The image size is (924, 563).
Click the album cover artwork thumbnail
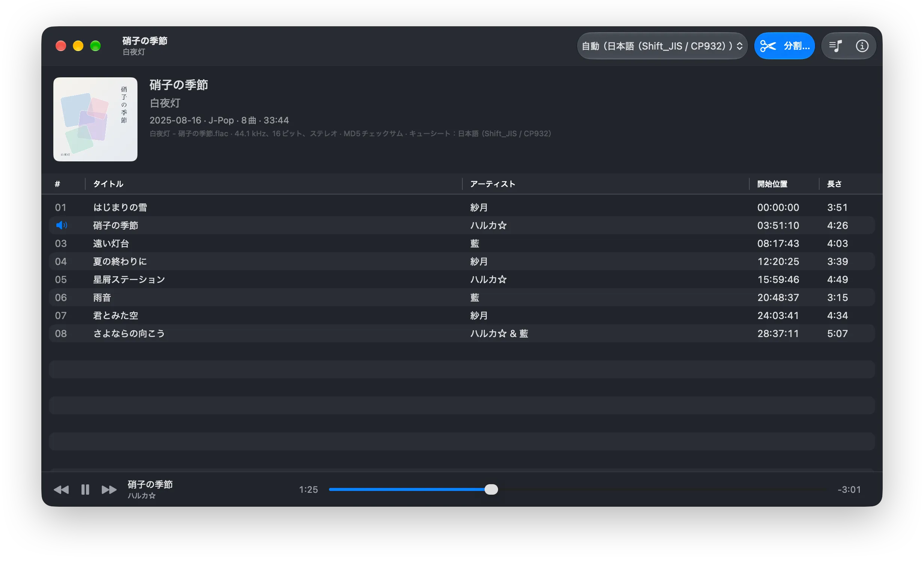click(95, 119)
